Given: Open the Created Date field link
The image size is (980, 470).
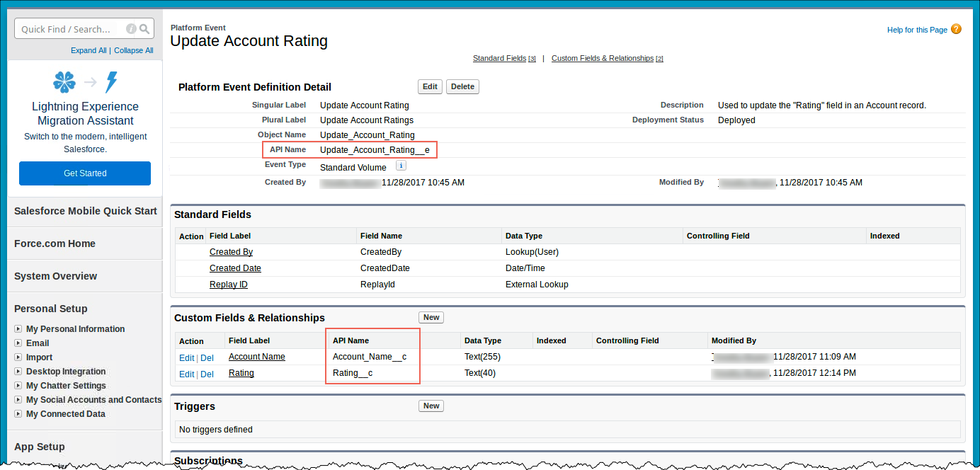Looking at the screenshot, I should [235, 268].
